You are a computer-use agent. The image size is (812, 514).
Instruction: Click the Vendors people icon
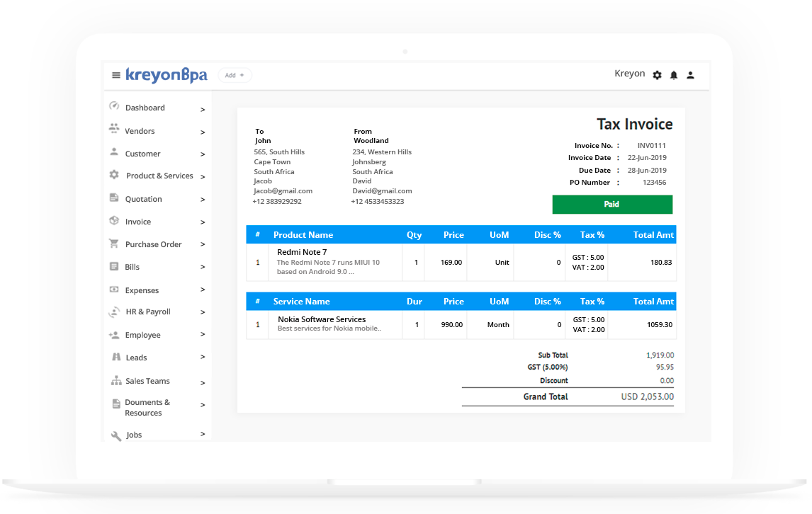coord(114,129)
